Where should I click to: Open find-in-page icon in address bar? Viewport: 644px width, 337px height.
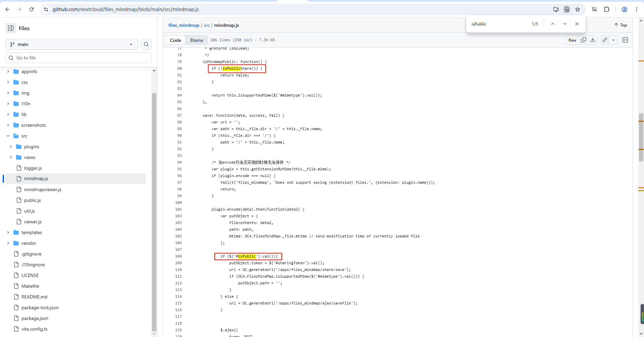pyautogui.click(x=567, y=9)
